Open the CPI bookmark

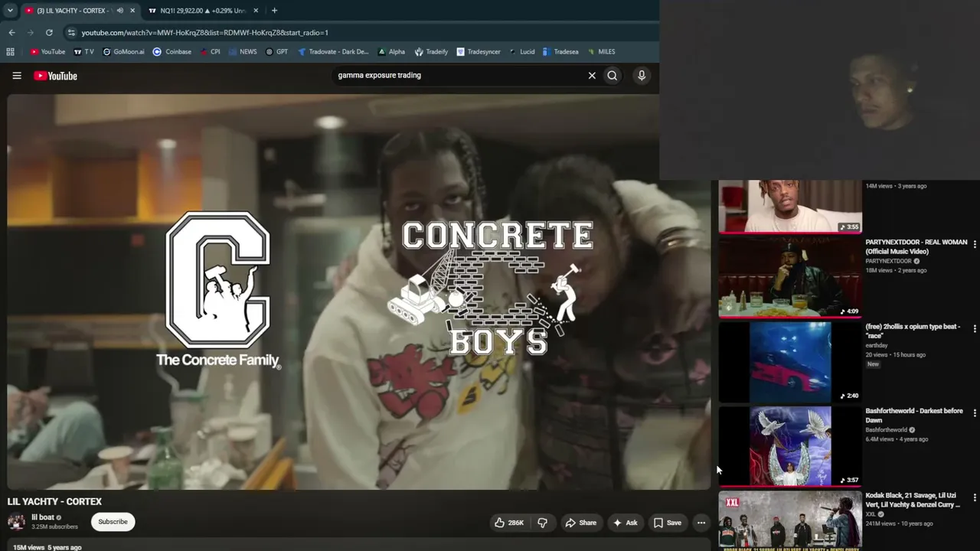pyautogui.click(x=211, y=52)
